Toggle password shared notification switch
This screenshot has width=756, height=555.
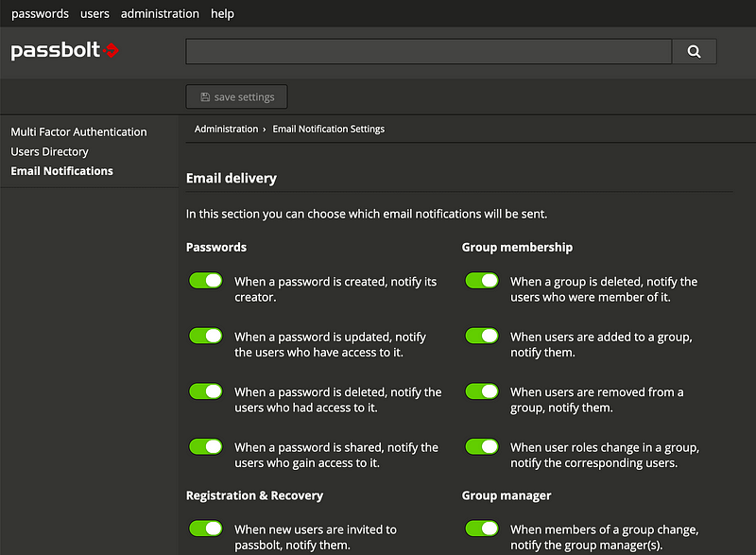coord(206,447)
